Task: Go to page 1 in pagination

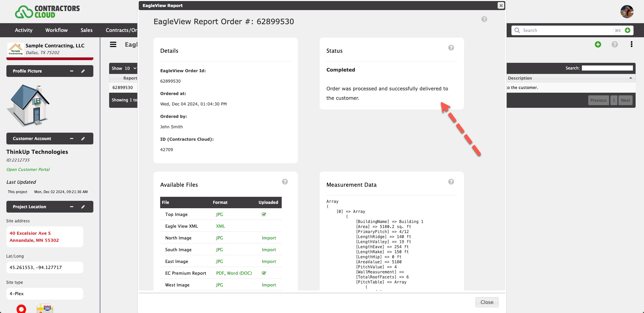Action: pos(614,100)
